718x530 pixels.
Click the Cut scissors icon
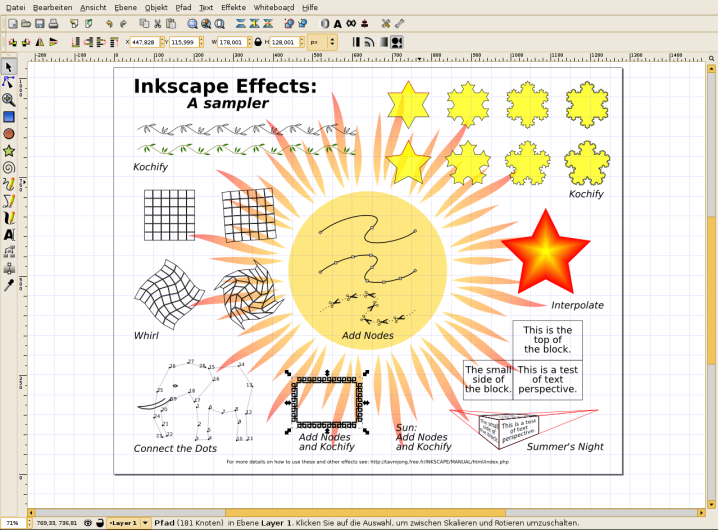[158, 24]
